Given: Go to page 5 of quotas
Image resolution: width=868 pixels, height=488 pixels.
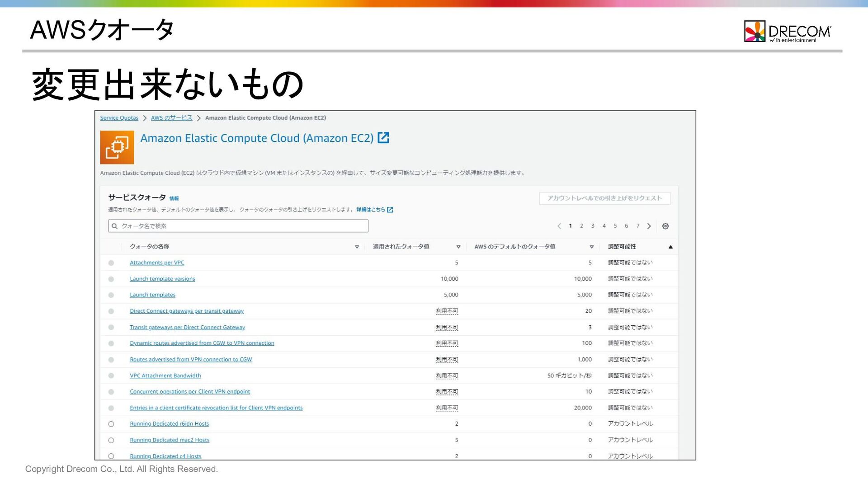Looking at the screenshot, I should [615, 226].
